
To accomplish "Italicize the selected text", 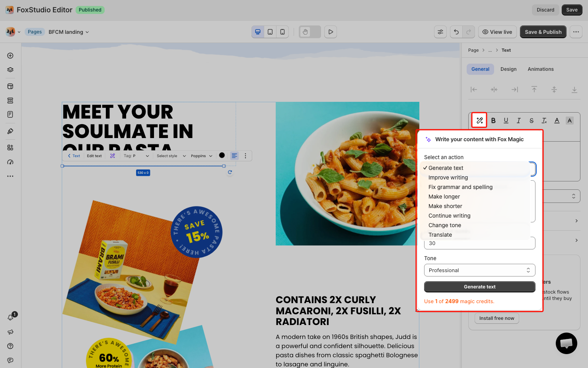I will pos(519,121).
